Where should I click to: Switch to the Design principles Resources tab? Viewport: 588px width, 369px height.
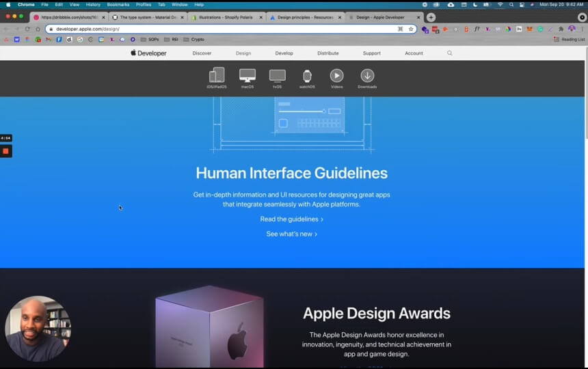[x=304, y=17]
